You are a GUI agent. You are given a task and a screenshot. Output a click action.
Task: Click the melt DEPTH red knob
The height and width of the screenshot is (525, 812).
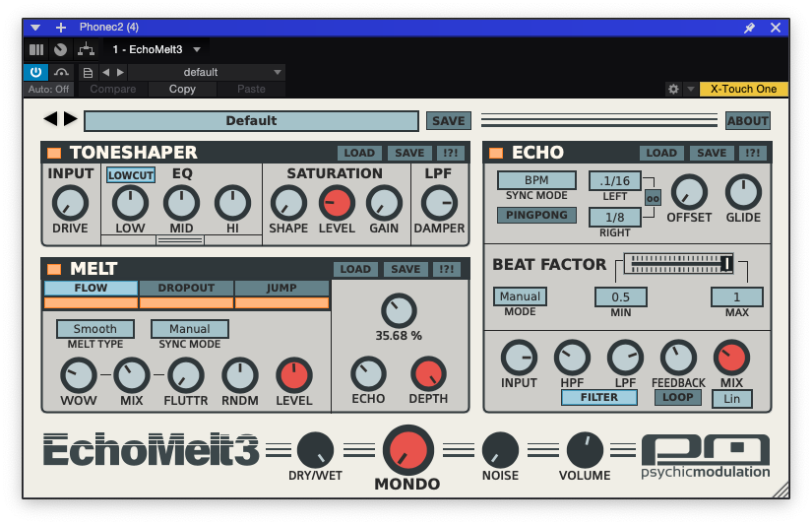tap(428, 373)
